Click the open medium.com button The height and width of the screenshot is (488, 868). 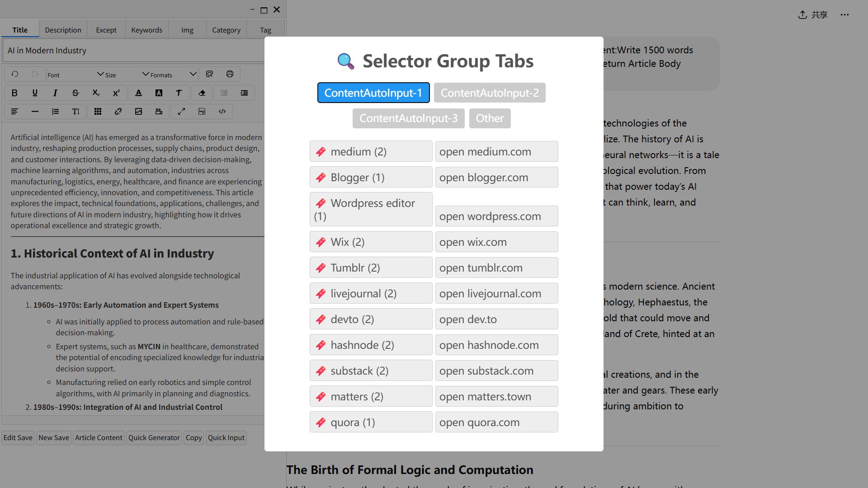[x=496, y=152]
